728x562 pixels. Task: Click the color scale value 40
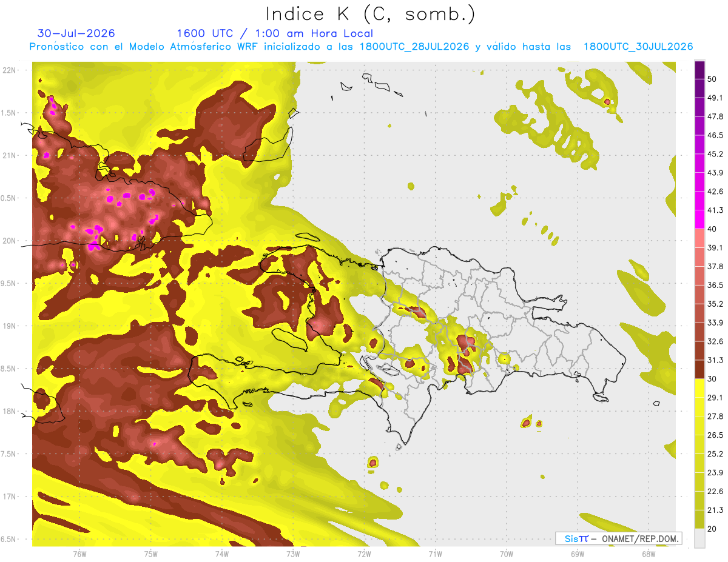(x=712, y=229)
